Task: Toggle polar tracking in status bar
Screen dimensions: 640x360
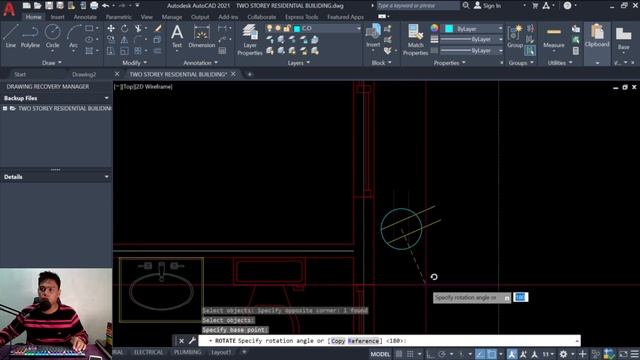Action: pyautogui.click(x=442, y=354)
